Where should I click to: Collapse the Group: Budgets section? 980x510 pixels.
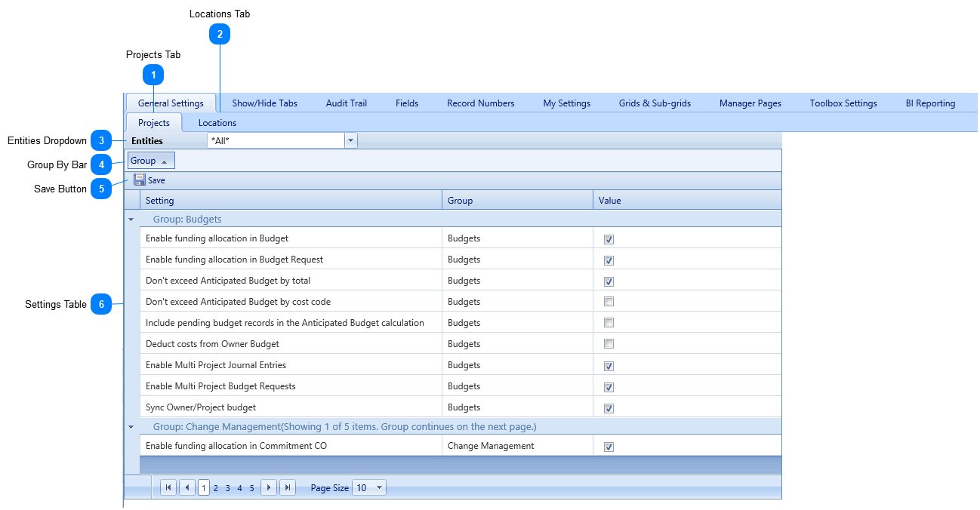pos(131,220)
